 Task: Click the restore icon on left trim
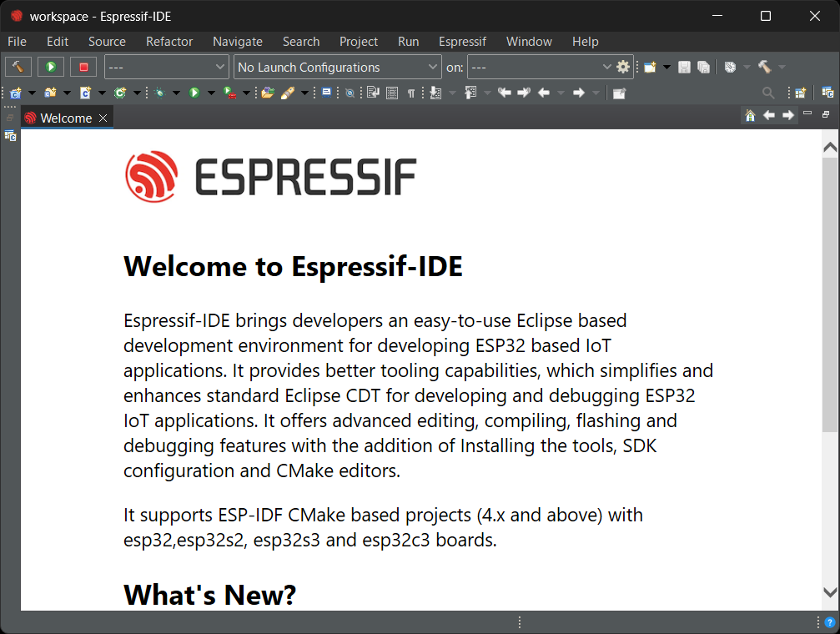pyautogui.click(x=10, y=118)
